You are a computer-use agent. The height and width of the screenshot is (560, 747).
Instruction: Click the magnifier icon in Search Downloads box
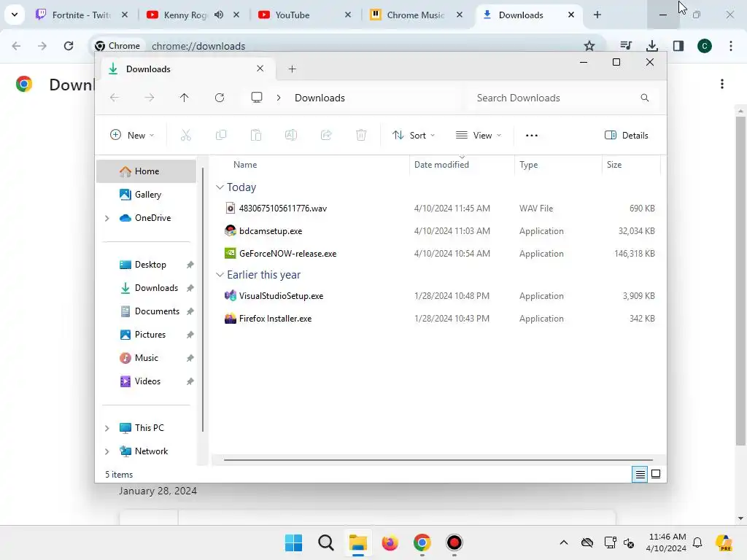point(645,98)
